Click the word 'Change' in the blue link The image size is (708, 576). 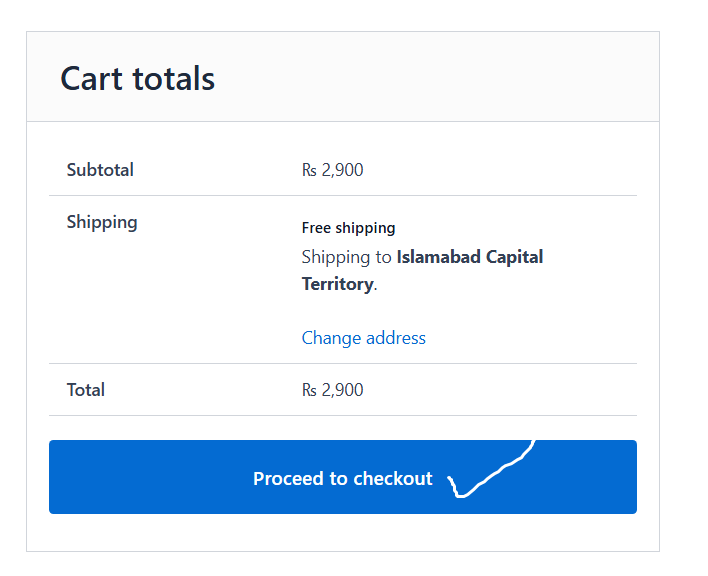tap(331, 338)
